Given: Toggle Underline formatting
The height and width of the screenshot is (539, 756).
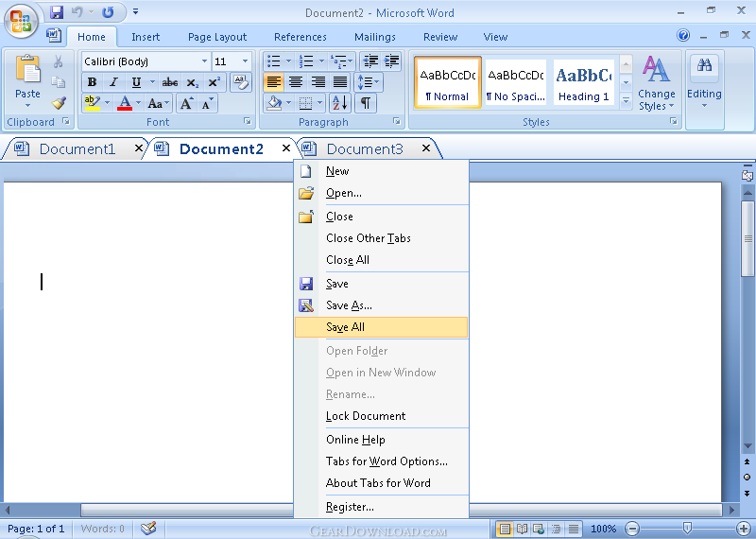Looking at the screenshot, I should (x=136, y=82).
